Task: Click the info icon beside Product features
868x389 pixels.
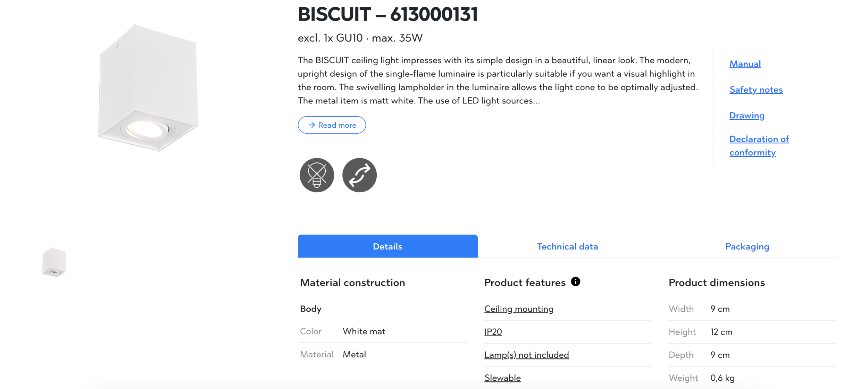Action: tap(575, 281)
